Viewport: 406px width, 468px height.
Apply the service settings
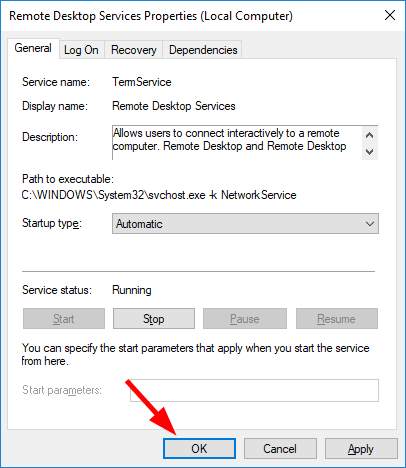[361, 448]
